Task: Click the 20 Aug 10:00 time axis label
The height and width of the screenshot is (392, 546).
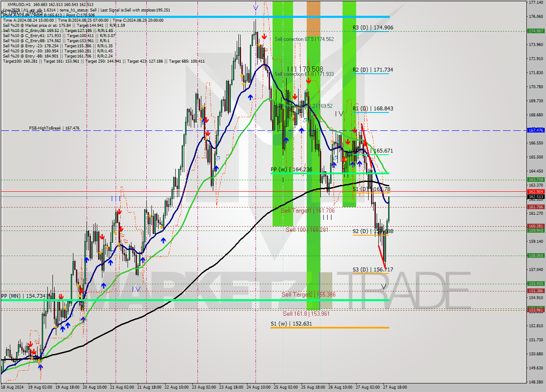Action: (96, 387)
